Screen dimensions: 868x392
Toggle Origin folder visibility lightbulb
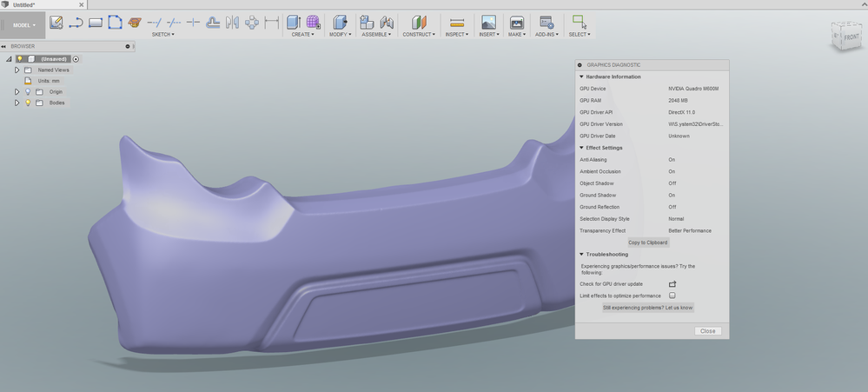28,92
